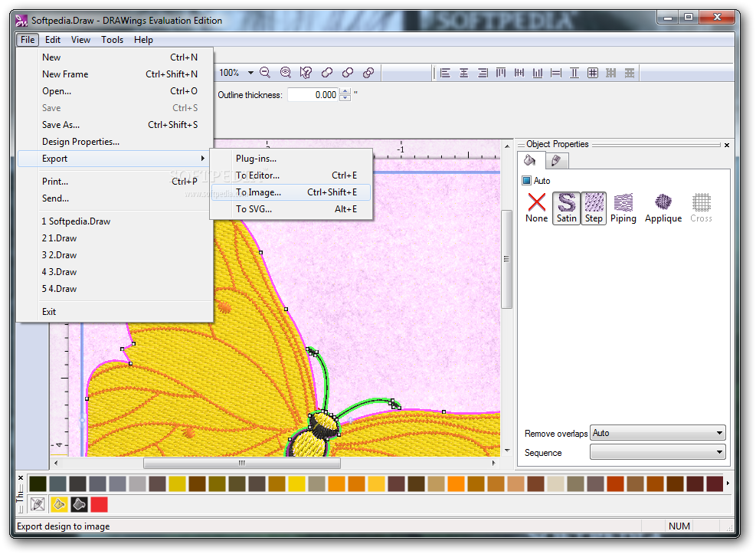756x554 pixels.
Task: Click the same size grid icon
Action: click(593, 73)
